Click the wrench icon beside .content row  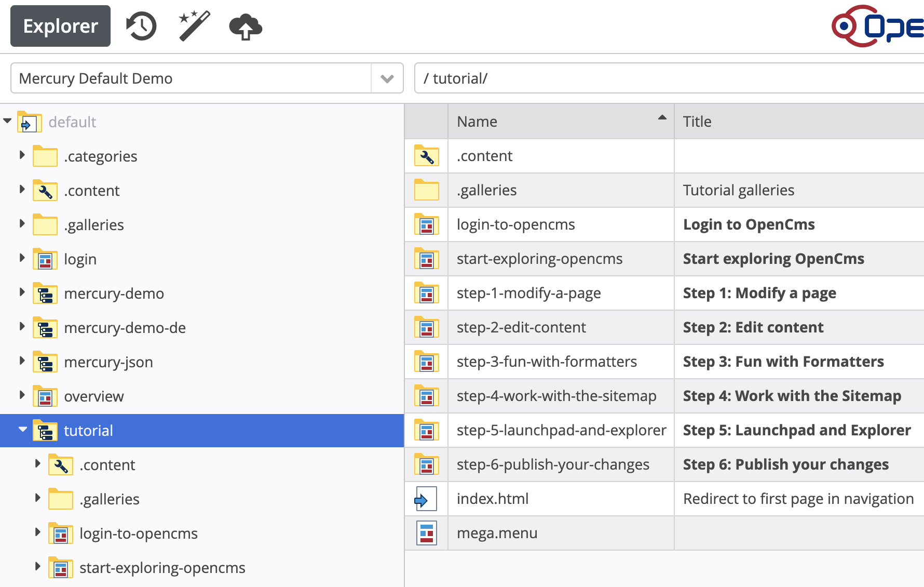coord(426,156)
